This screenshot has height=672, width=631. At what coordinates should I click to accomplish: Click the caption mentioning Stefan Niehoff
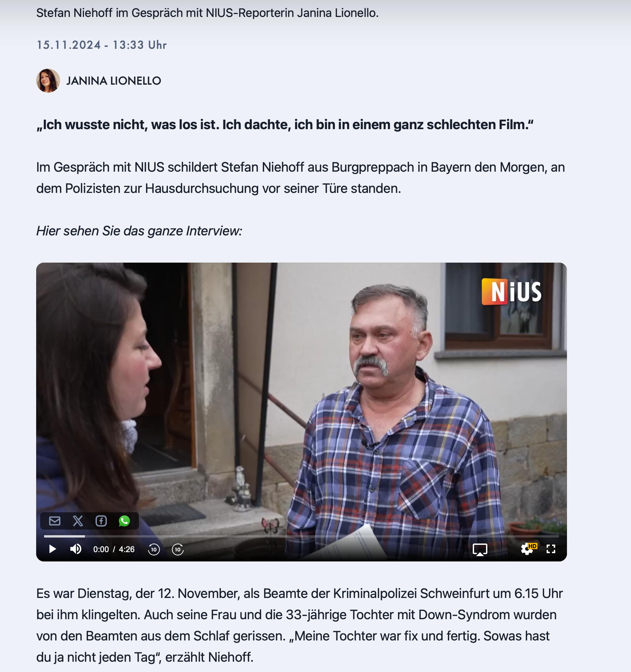pos(207,13)
